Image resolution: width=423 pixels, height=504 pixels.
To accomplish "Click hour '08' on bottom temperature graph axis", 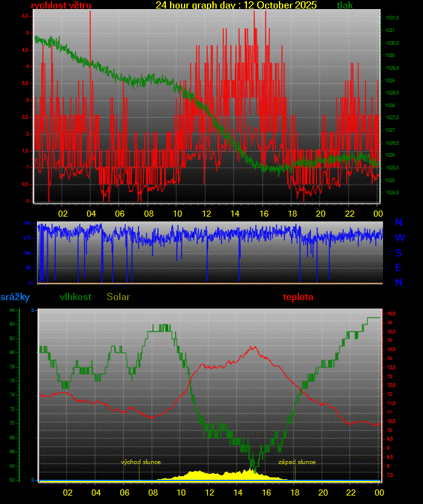I will (152, 492).
